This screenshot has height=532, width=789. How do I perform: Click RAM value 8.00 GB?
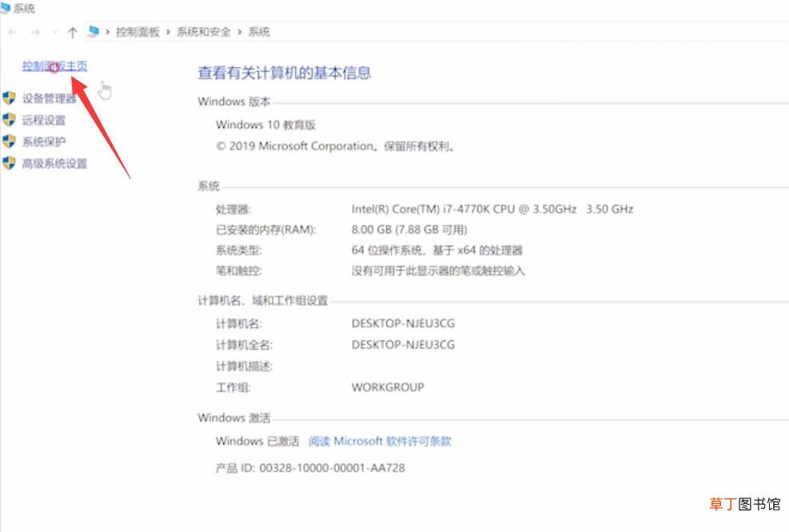click(409, 230)
